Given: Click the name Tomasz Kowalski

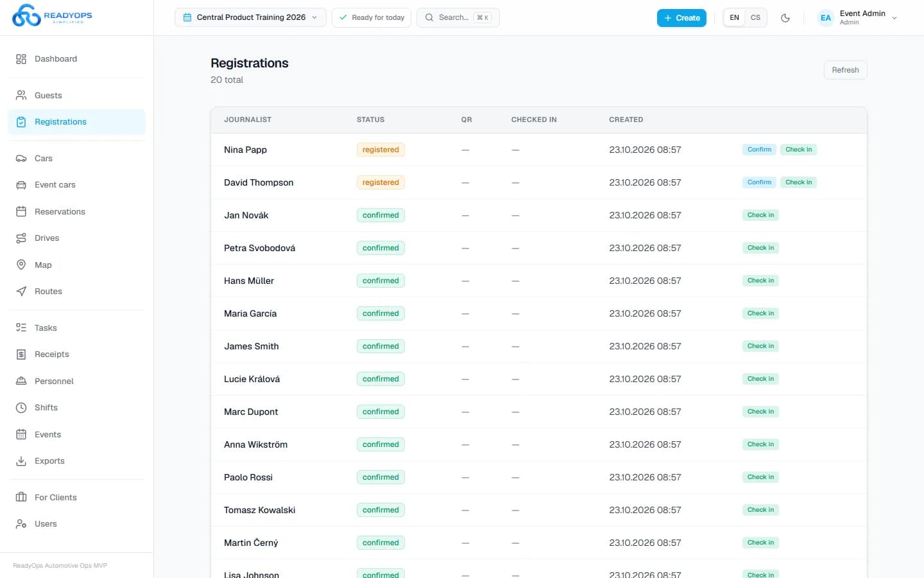Looking at the screenshot, I should [260, 510].
